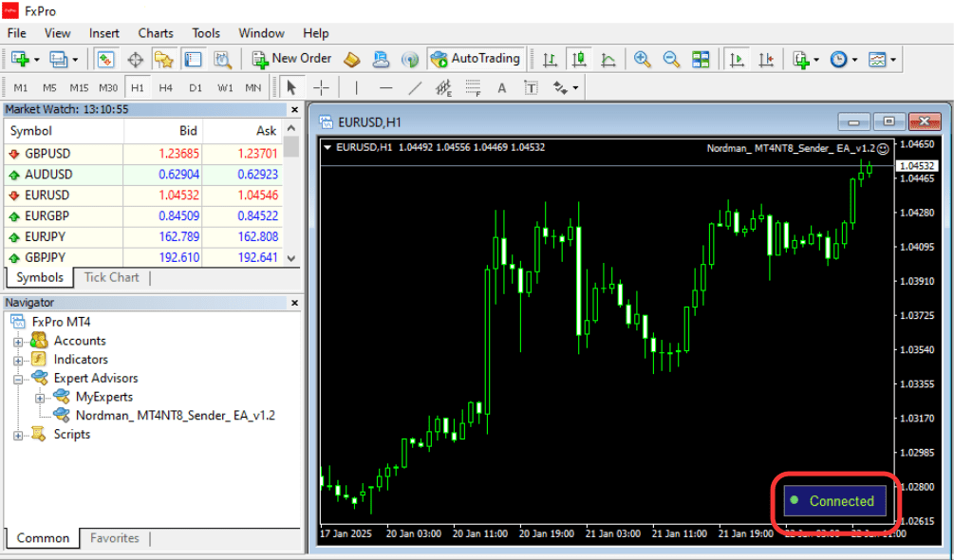Screen dimensions: 954x560
Task: Switch timeframe to M30
Action: tap(108, 87)
